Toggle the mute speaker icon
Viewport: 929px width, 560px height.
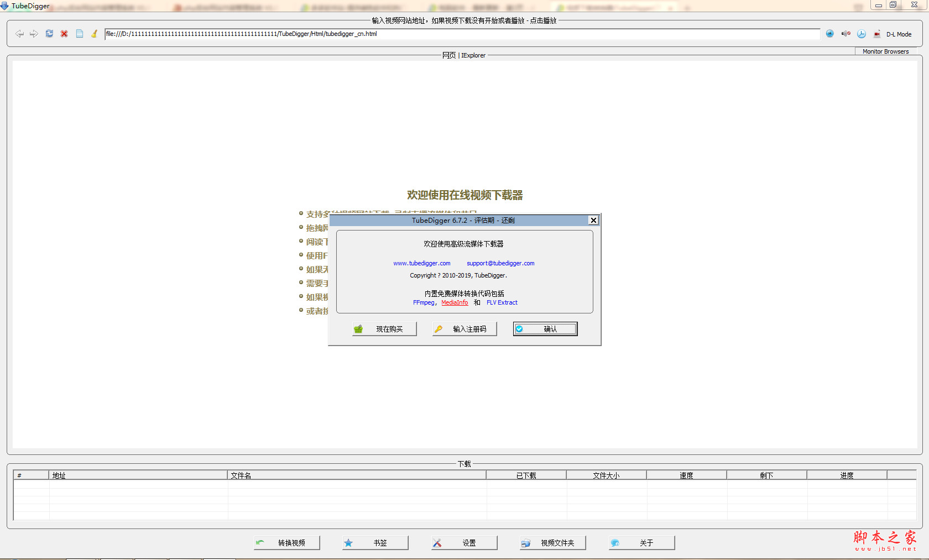click(846, 34)
